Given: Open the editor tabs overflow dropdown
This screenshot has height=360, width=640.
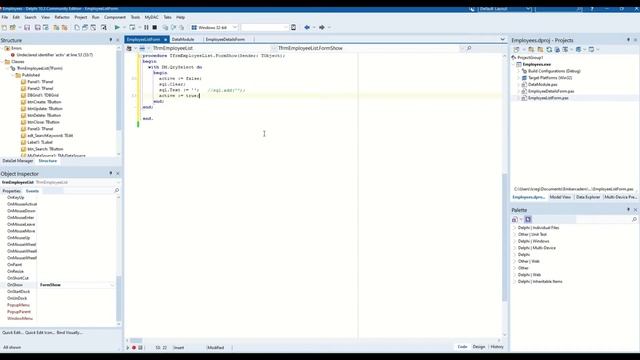Looking at the screenshot, I should point(502,40).
